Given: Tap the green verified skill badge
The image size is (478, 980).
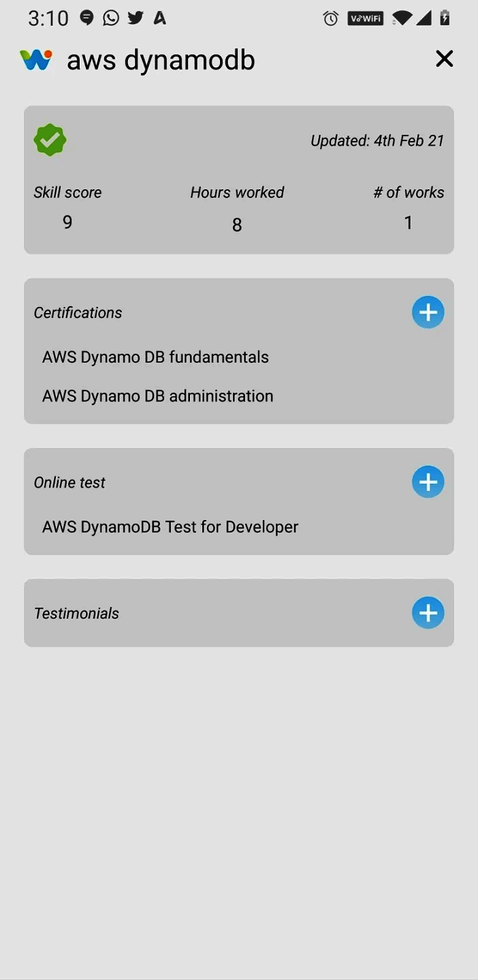Looking at the screenshot, I should click(x=50, y=140).
